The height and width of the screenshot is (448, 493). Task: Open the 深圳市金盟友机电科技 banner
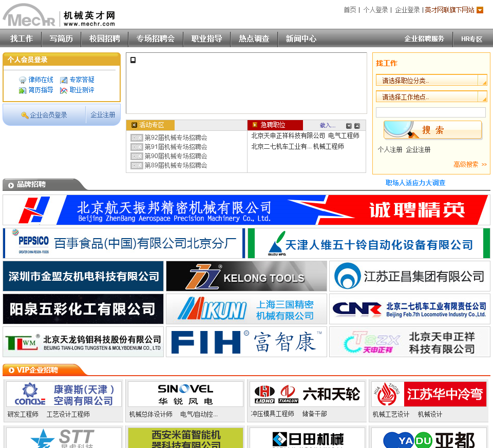pyautogui.click(x=83, y=276)
